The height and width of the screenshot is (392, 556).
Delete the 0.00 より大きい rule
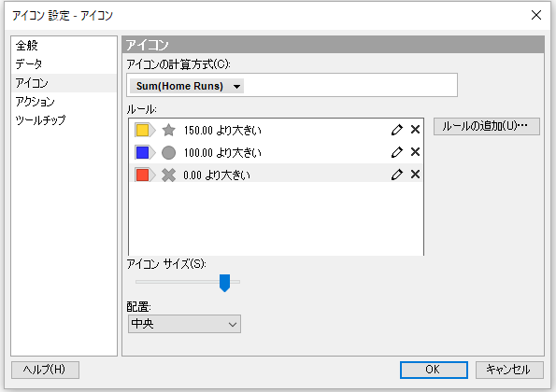[x=415, y=175]
